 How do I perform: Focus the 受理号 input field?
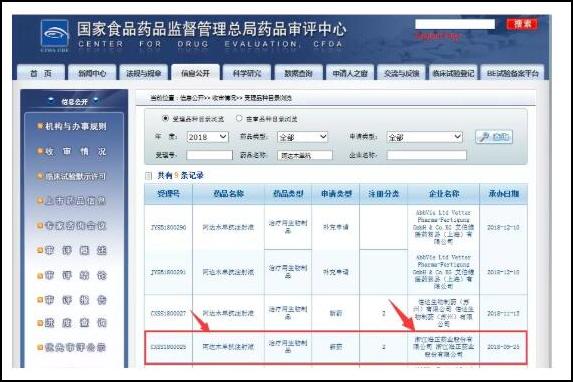209,155
